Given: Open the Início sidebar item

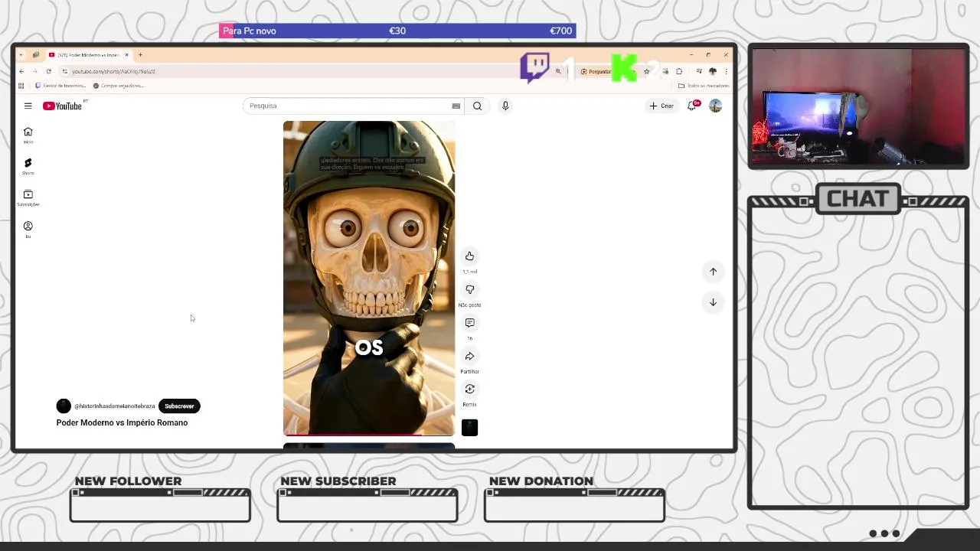Looking at the screenshot, I should pos(28,135).
